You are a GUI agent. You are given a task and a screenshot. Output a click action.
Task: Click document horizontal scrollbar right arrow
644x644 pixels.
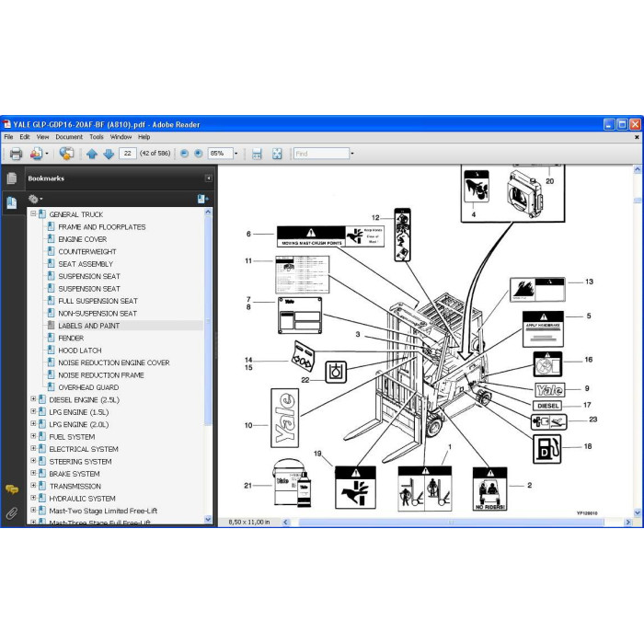(x=627, y=522)
